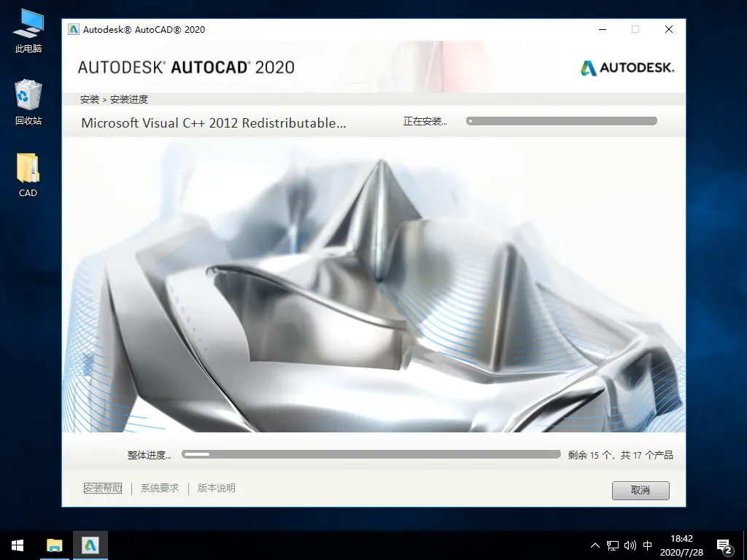
Task: Click the 正在安装... status text
Action: coord(425,122)
